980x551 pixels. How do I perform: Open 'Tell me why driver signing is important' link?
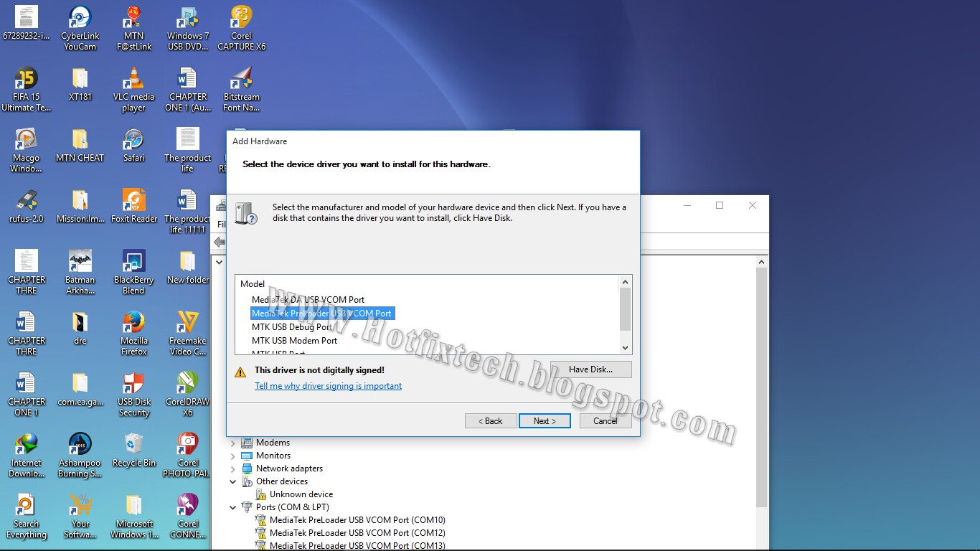[328, 386]
